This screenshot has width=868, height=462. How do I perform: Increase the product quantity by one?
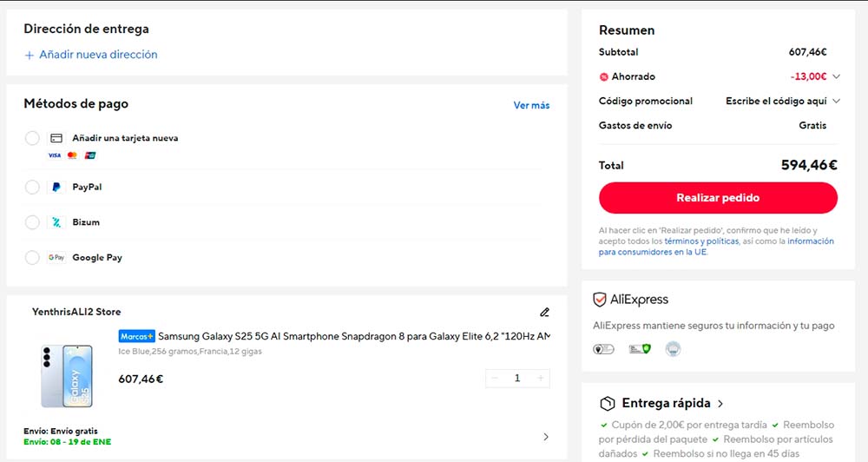pyautogui.click(x=541, y=378)
